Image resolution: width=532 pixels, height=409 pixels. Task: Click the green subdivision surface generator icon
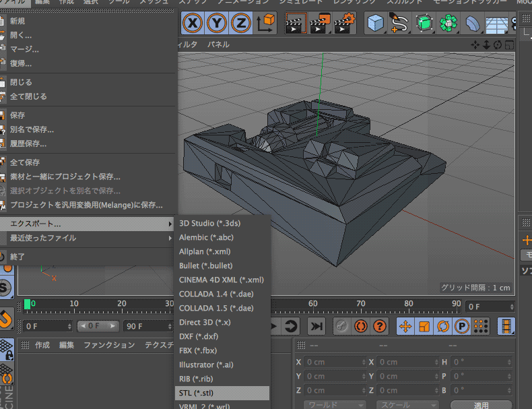coord(424,24)
